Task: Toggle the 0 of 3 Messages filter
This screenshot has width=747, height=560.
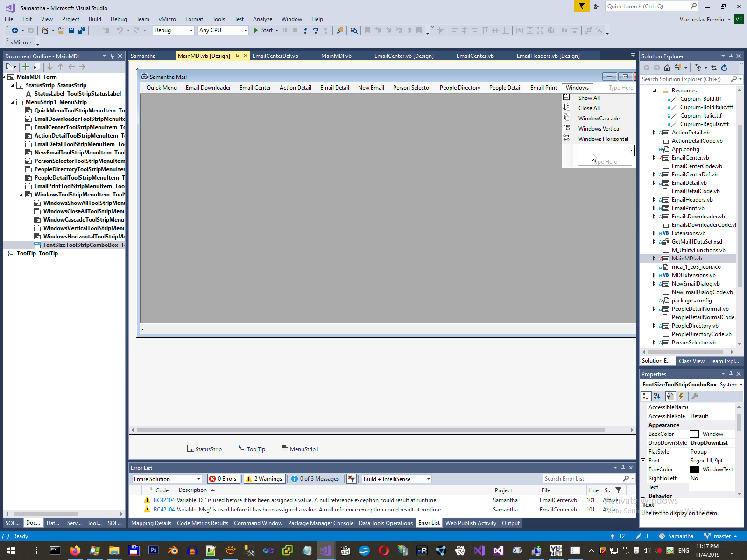Action: tap(315, 479)
